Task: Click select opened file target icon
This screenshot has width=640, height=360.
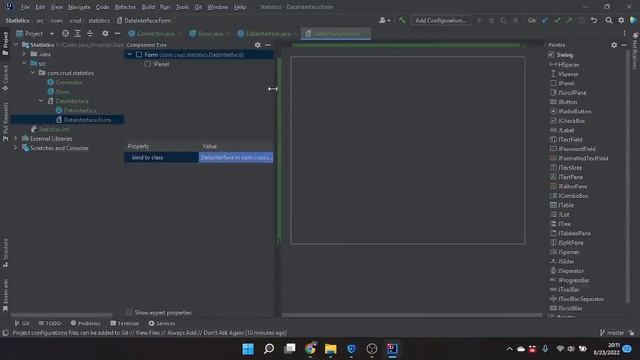Action: pyautogui.click(x=65, y=33)
